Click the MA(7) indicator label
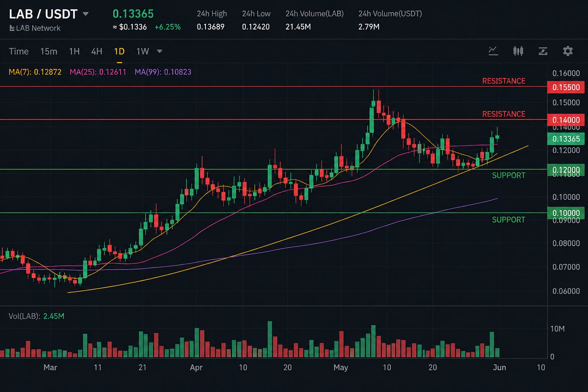 click(x=35, y=72)
